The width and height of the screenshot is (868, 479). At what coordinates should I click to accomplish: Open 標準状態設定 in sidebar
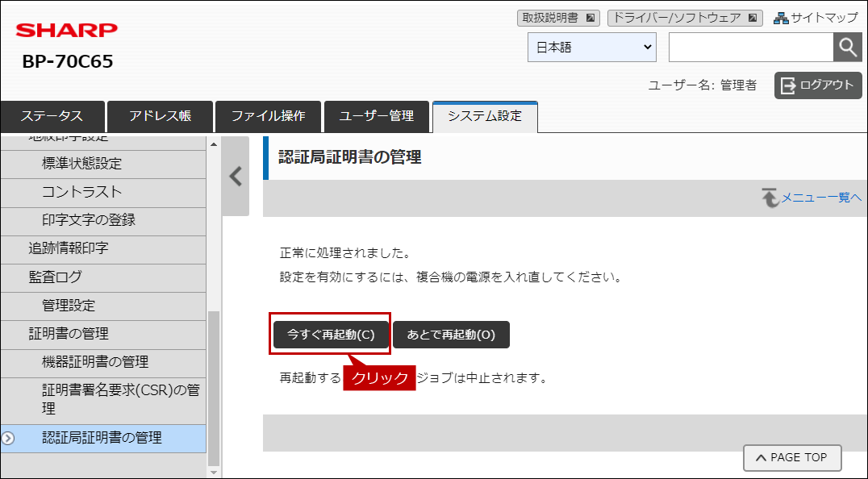(x=103, y=165)
